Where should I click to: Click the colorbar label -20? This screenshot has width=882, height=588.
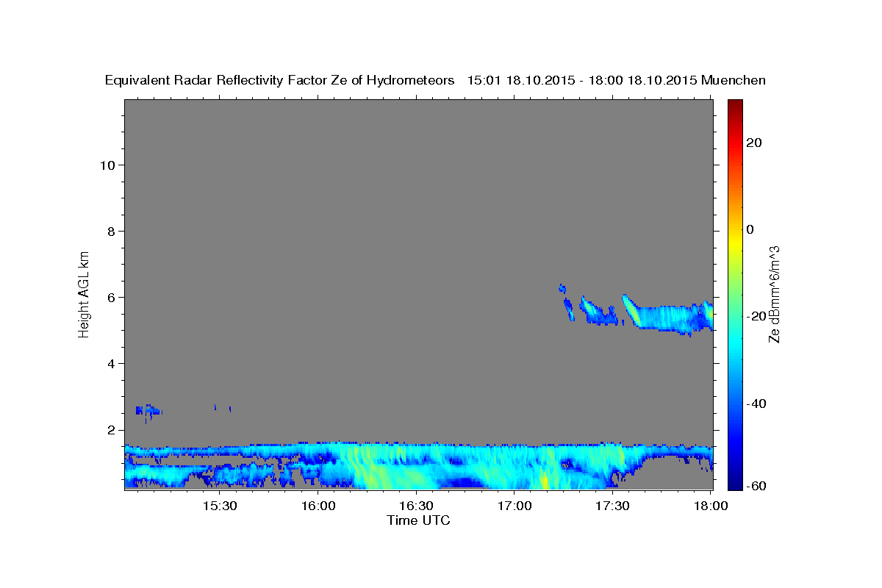point(756,317)
